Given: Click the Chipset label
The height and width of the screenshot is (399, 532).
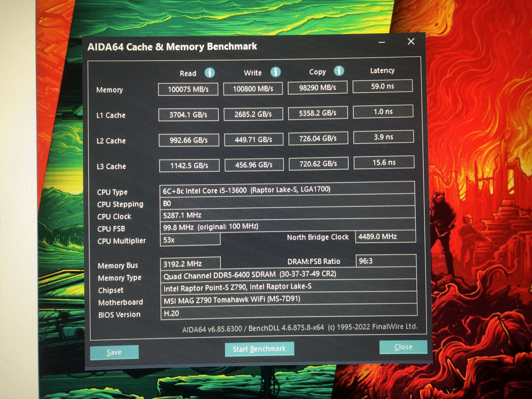Looking at the screenshot, I should [x=111, y=290].
